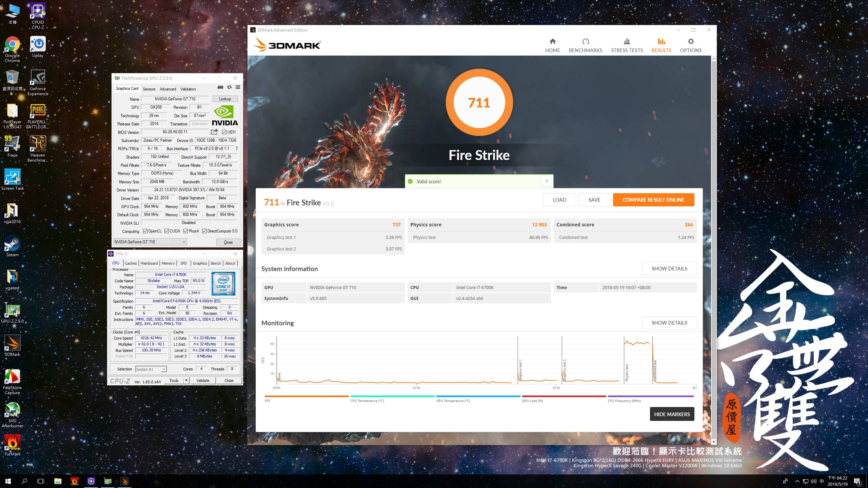The width and height of the screenshot is (868, 488).
Task: Open MSI Afterburner desktop icon
Action: (x=12, y=415)
